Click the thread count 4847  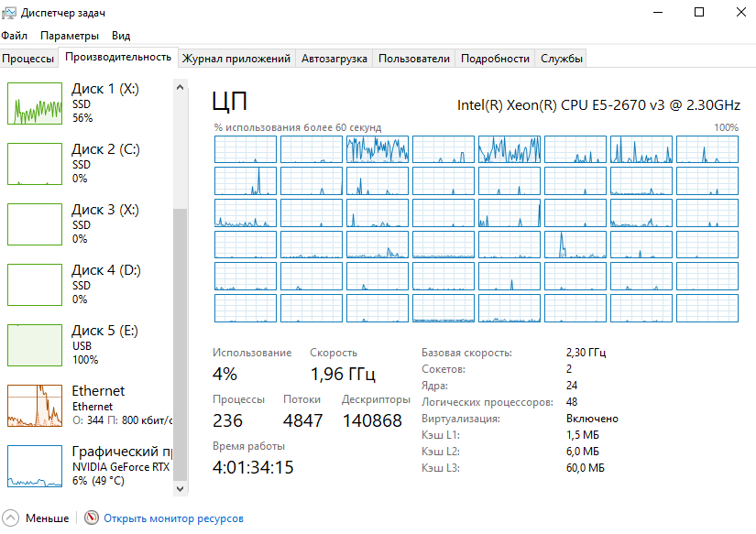click(302, 420)
